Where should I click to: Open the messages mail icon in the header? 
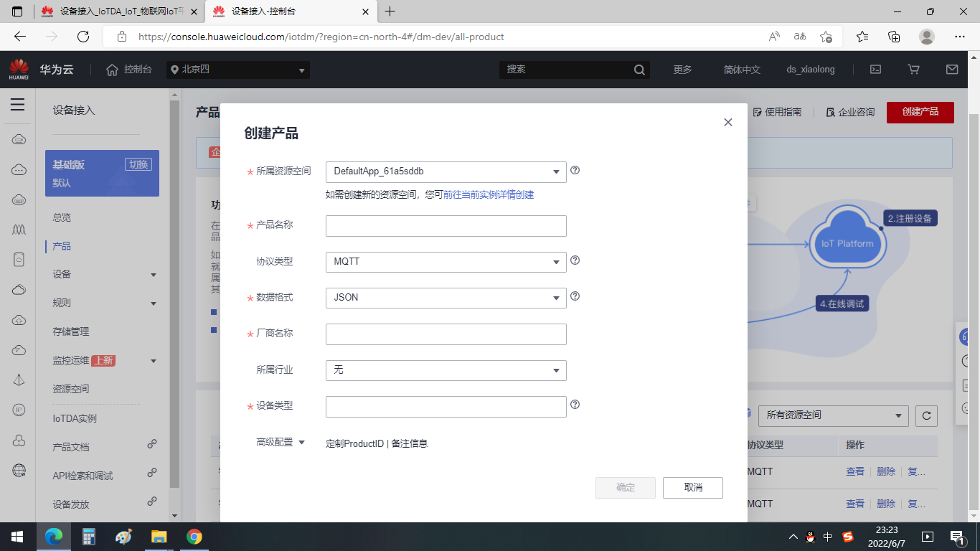952,70
